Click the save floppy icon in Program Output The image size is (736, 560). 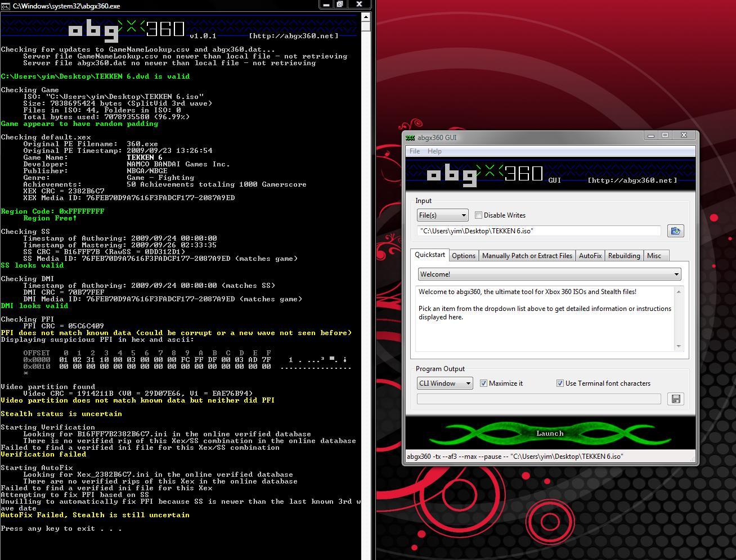tap(675, 399)
